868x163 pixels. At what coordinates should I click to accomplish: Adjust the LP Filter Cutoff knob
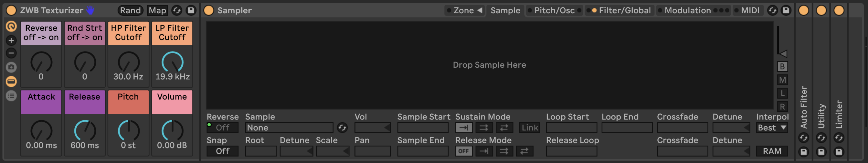[x=172, y=62]
